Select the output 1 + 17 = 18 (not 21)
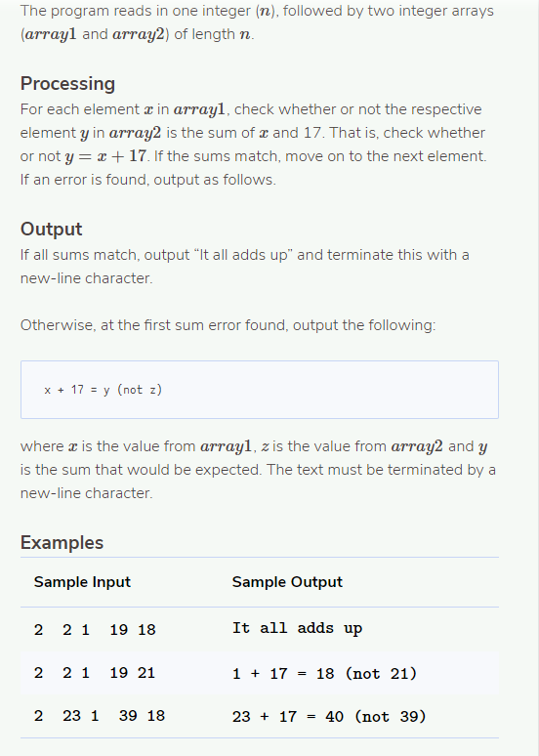Viewport: 539px width, 756px height. coord(324,673)
